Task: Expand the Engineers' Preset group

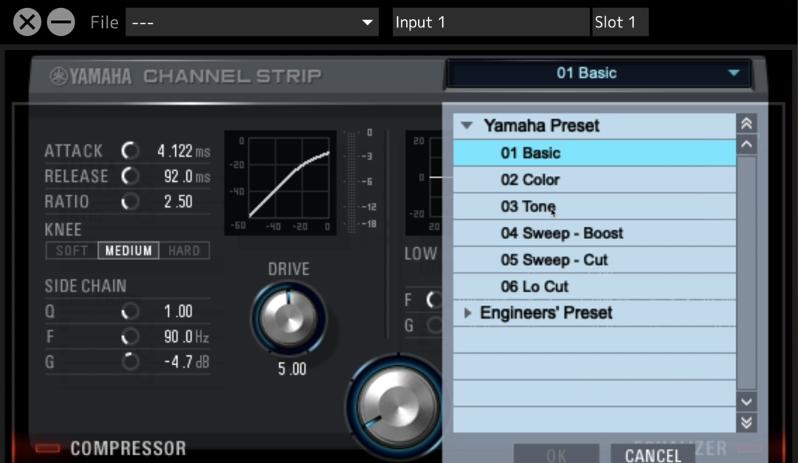Action: 466,313
